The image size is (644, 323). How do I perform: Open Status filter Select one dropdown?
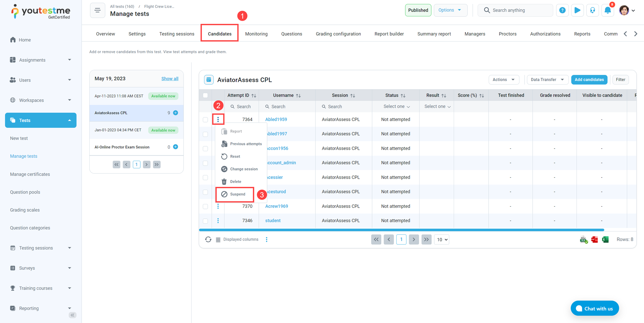click(396, 107)
